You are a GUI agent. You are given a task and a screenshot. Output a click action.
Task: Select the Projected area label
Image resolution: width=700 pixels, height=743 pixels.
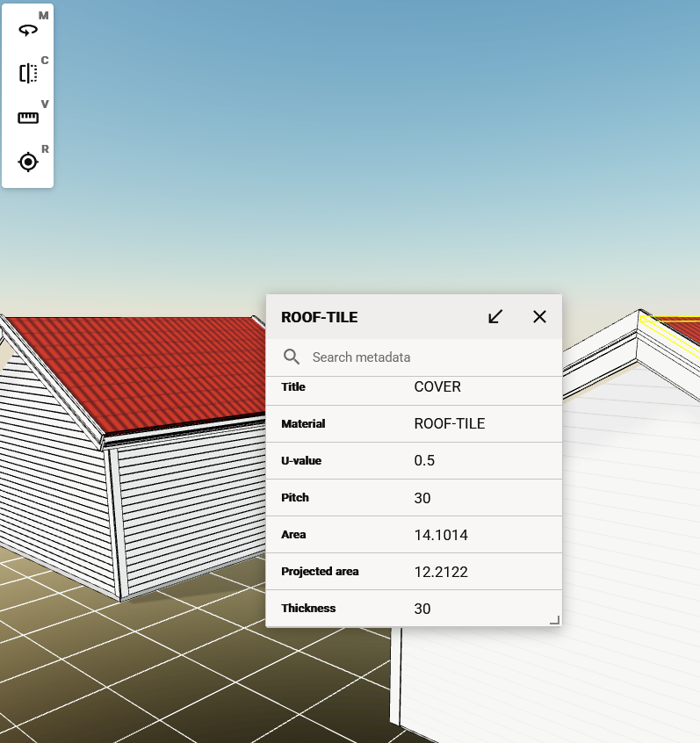[x=320, y=572]
